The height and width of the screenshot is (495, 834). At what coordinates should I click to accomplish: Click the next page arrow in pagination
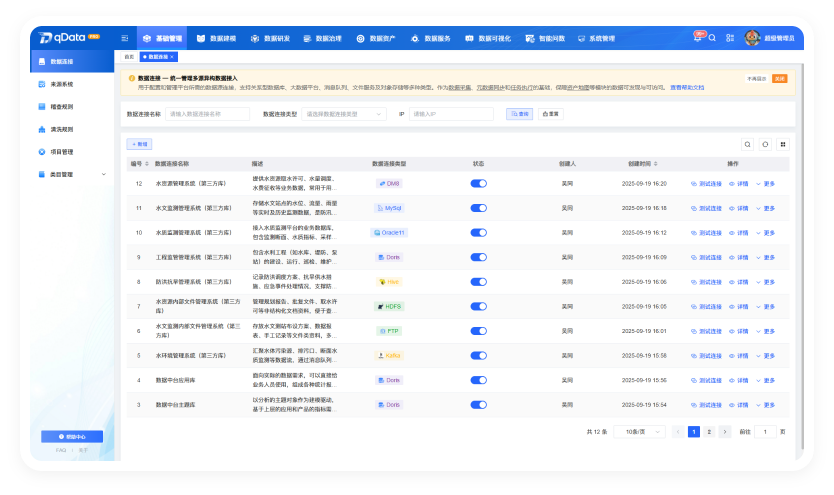point(724,432)
